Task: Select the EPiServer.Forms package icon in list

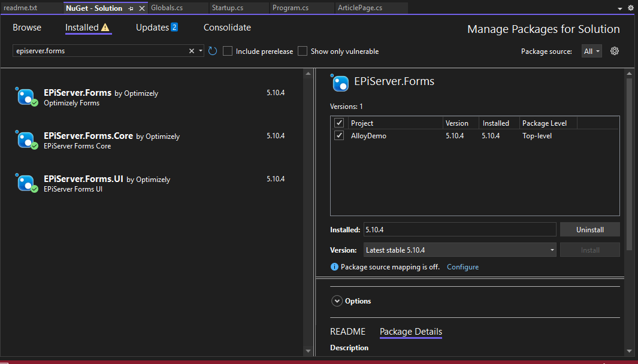Action: click(27, 97)
